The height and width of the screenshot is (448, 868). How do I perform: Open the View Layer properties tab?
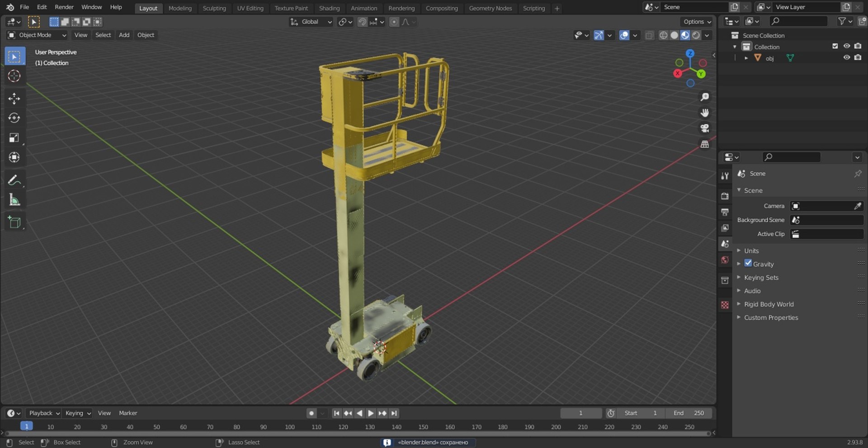pos(725,228)
